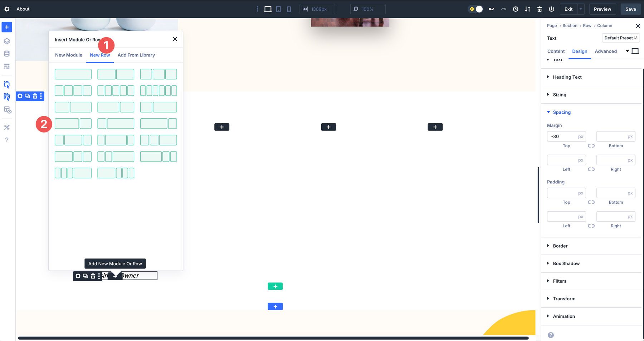Select the three-column row layout thumbnail
Viewport: 644px width, 341px height.
(x=158, y=74)
